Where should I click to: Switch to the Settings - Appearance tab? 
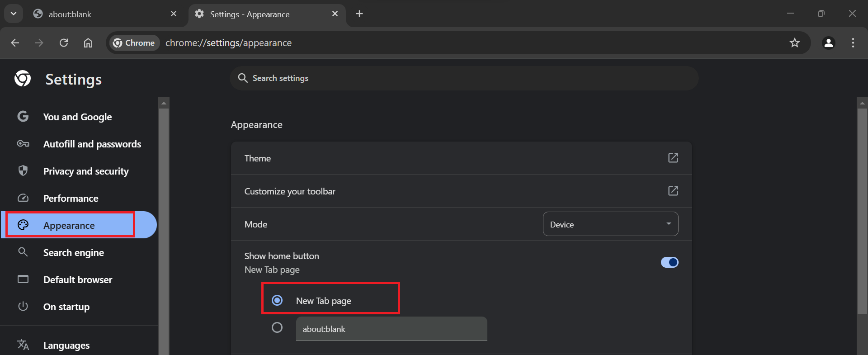click(267, 14)
